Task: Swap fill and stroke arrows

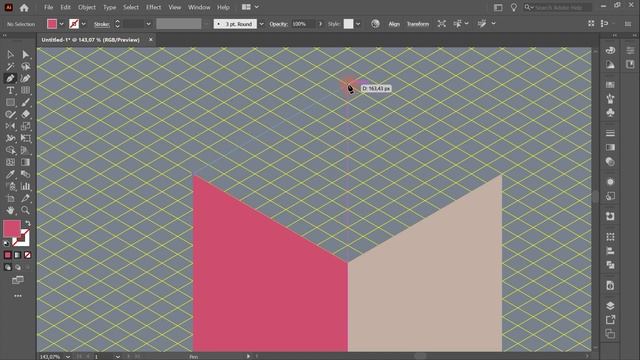Action: pyautogui.click(x=27, y=223)
